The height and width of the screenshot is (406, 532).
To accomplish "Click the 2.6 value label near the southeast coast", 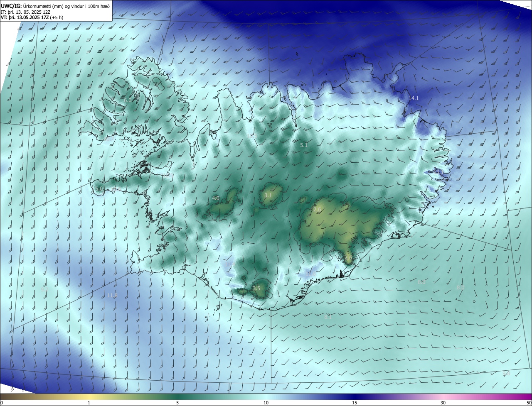I will pos(348,258).
